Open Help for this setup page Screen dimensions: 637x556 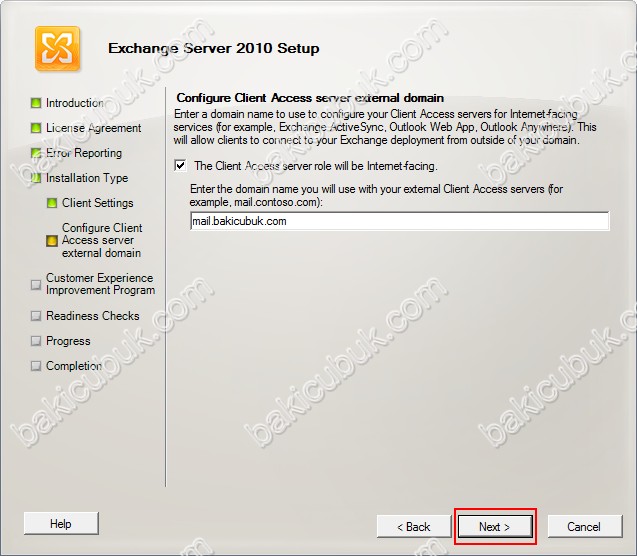tap(61, 524)
